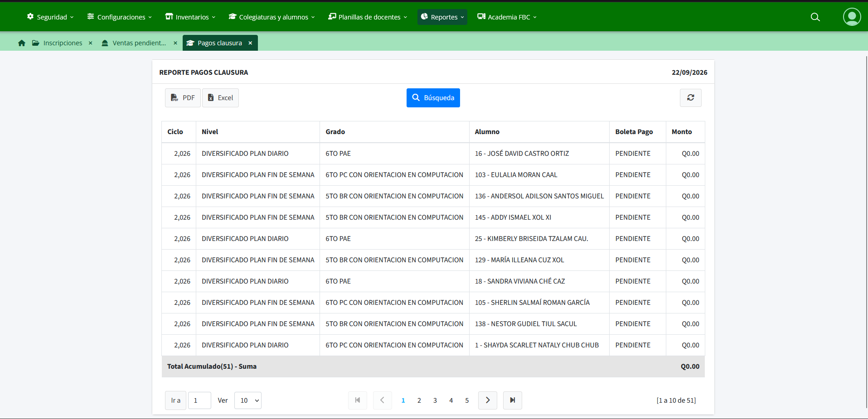Open the rows-per-page dropdown showing 10
This screenshot has width=868, height=419.
(248, 400)
